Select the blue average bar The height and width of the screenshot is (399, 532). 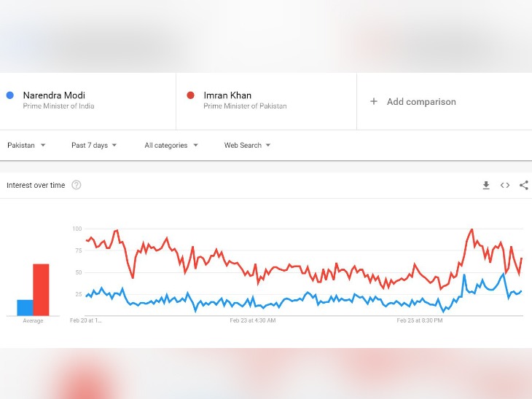(x=25, y=308)
